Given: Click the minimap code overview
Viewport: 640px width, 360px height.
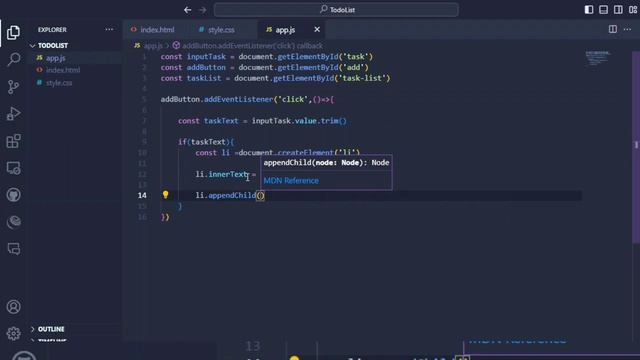Looking at the screenshot, I should point(598,59).
